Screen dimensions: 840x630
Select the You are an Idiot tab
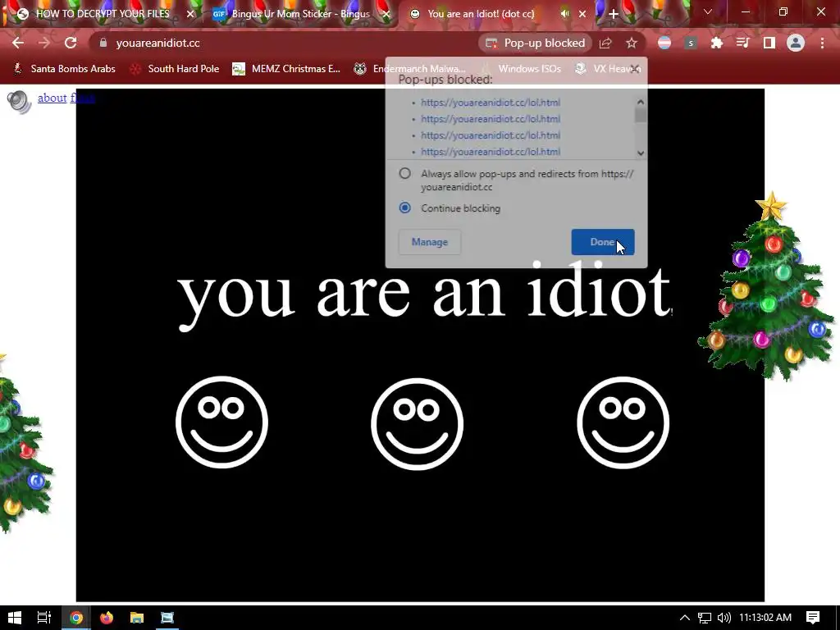481,14
